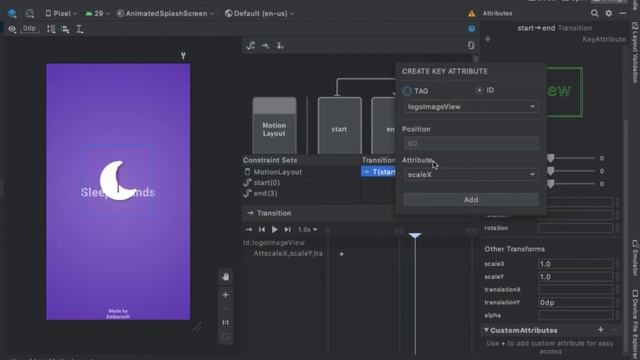
Task: Play the transition animation
Action: coord(275,230)
